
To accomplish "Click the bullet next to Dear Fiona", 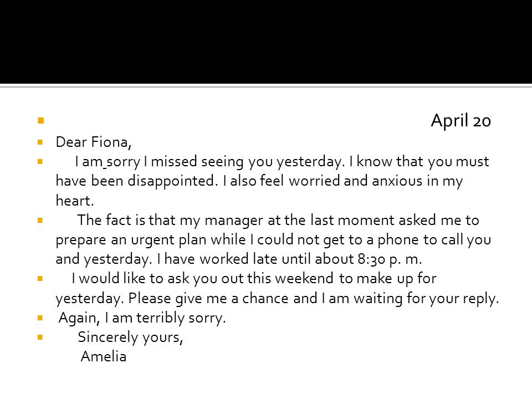I will point(40,142).
